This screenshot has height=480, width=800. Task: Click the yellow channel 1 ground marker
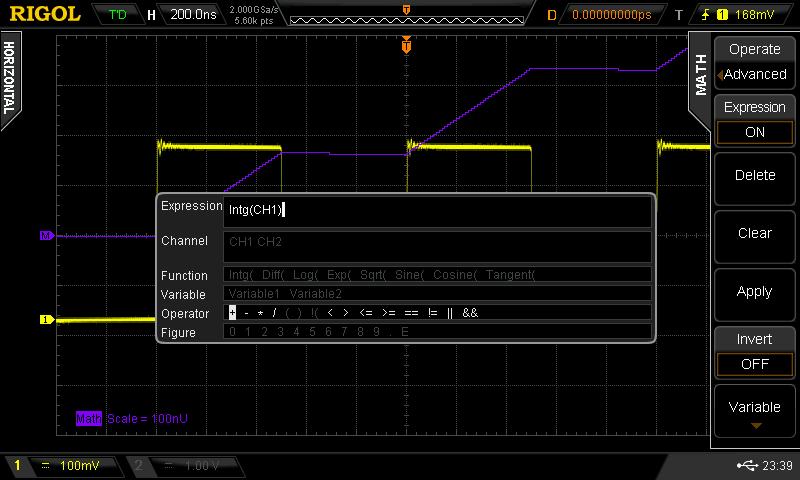point(46,319)
